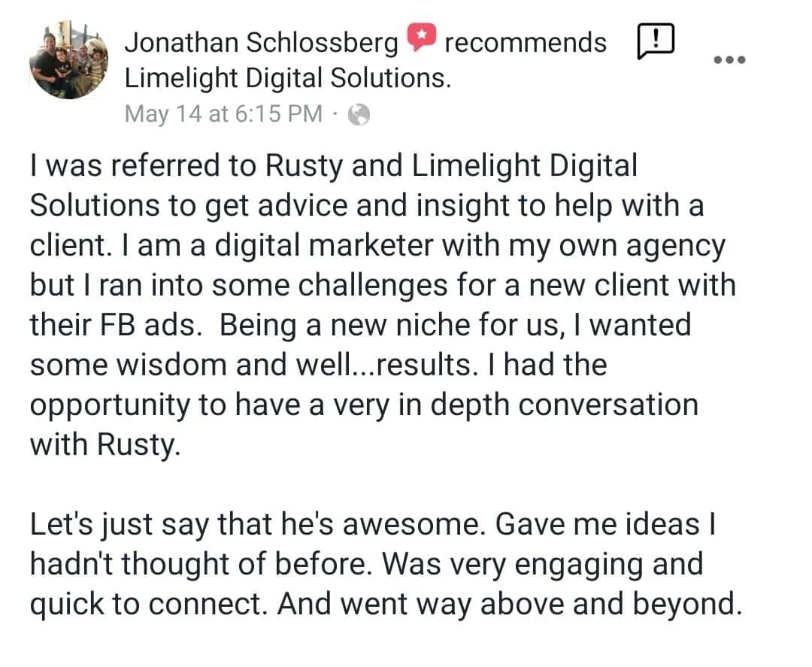The width and height of the screenshot is (812, 667).
Task: Click the globe public audience icon
Action: pos(360,114)
